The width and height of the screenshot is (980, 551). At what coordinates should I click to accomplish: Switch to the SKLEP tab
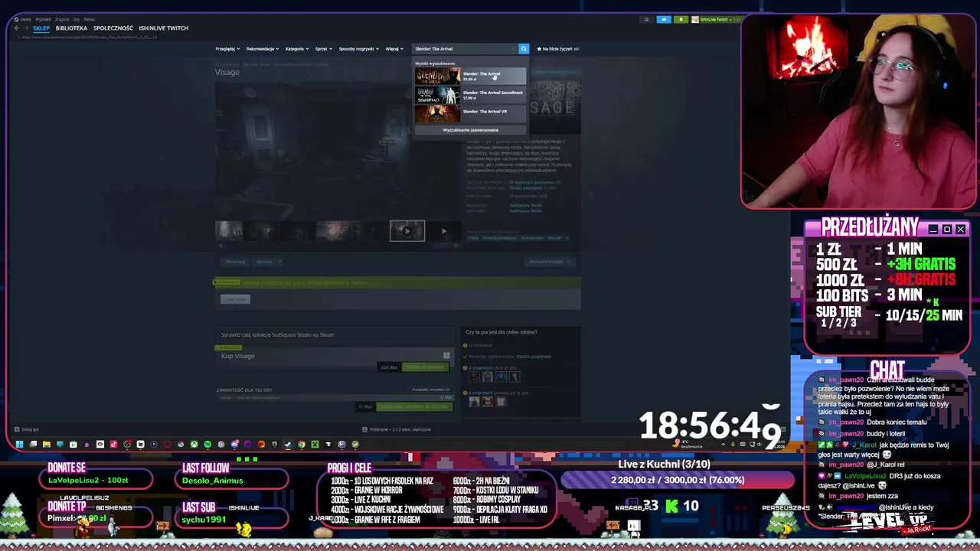tap(41, 28)
